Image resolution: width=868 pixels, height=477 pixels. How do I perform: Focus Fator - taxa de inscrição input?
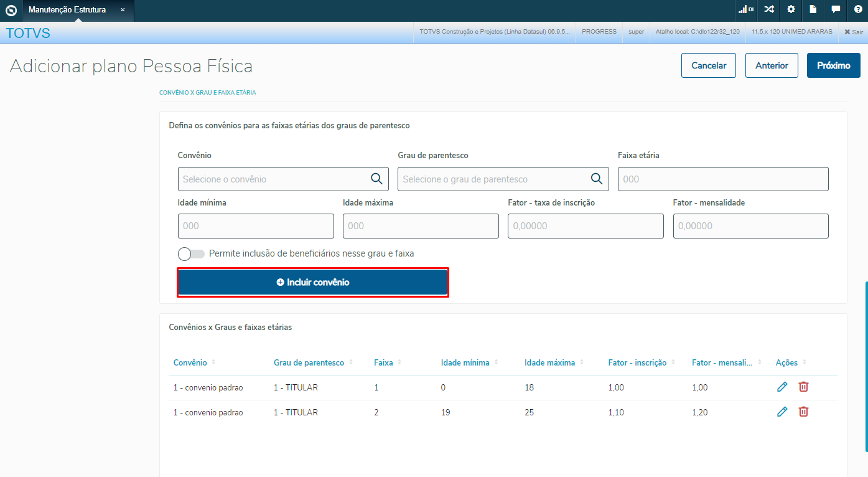[586, 226]
